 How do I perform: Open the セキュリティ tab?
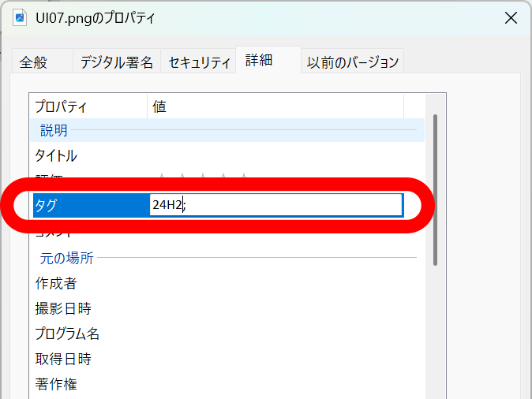[198, 62]
